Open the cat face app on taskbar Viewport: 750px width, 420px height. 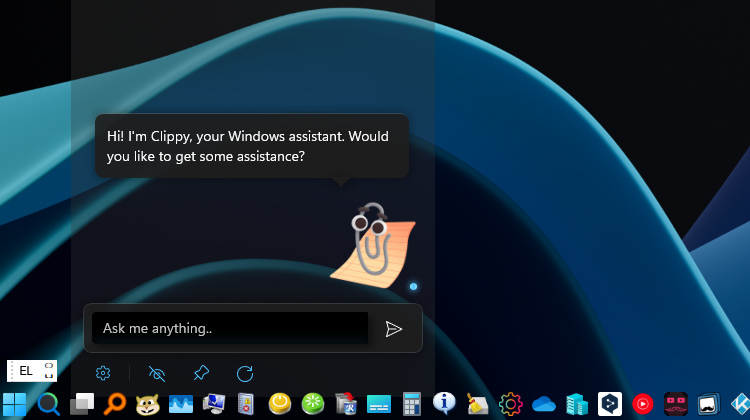click(x=148, y=404)
